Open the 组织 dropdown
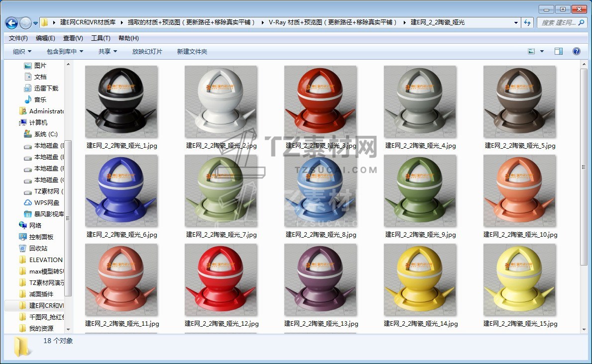Screen dimensions: 592x364 [x=22, y=51]
